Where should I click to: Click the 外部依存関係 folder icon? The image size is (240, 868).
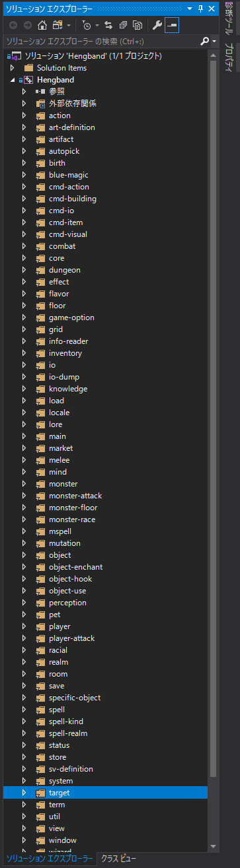tap(40, 104)
